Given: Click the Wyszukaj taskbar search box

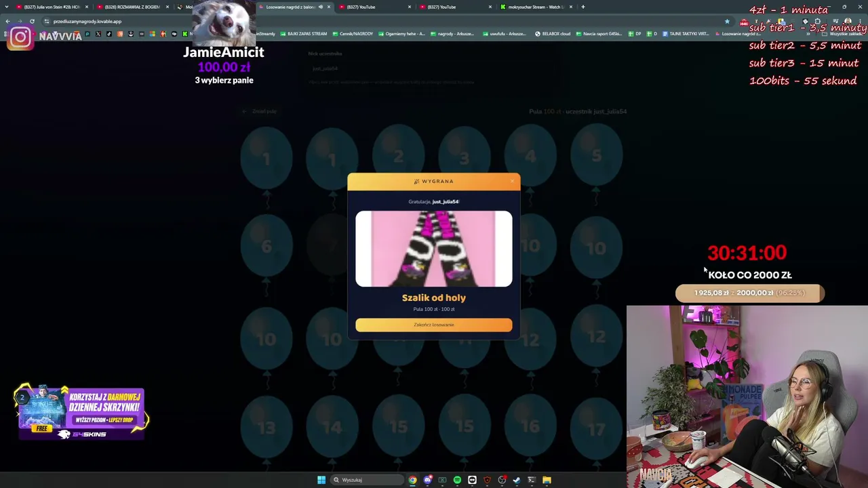Looking at the screenshot, I should pos(366,480).
